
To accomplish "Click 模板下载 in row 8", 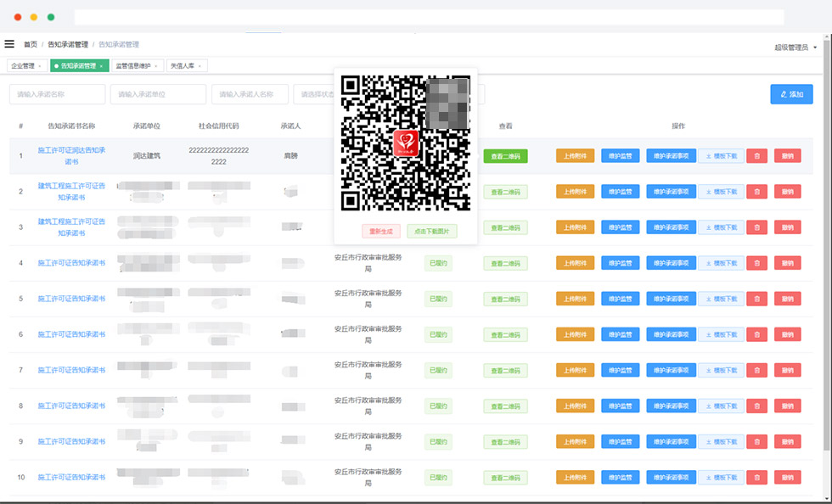I will (x=721, y=406).
